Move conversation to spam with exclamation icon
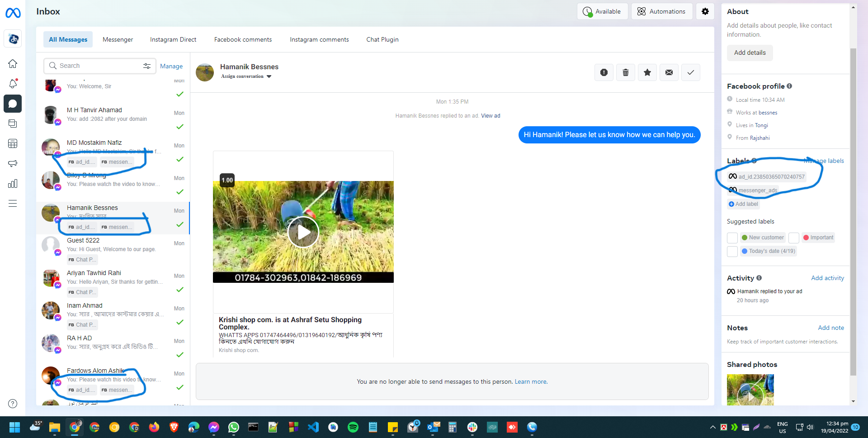868x438 pixels. (x=604, y=72)
